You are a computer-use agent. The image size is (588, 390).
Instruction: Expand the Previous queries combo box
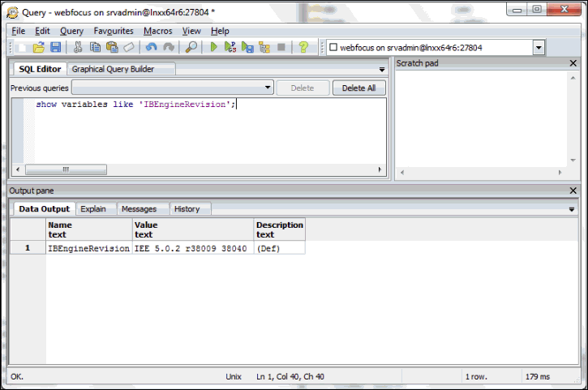[x=268, y=88]
